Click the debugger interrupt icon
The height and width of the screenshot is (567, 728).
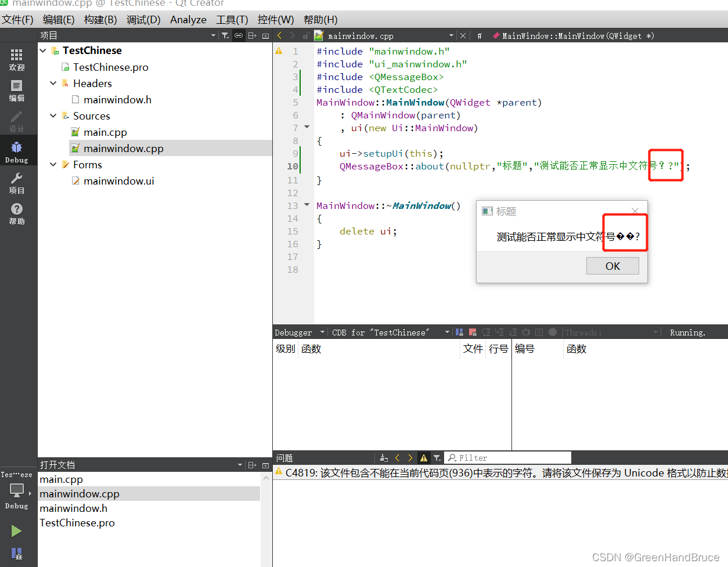459,333
